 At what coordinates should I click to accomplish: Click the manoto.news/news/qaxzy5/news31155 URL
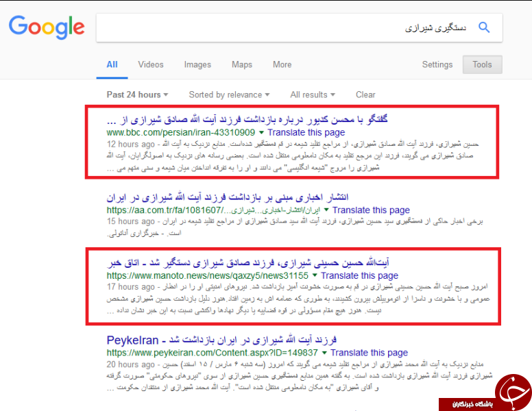point(207,275)
